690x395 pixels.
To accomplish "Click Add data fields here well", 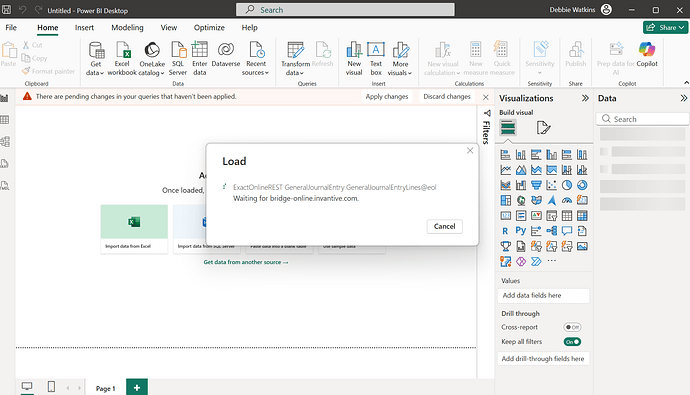I will click(x=543, y=296).
